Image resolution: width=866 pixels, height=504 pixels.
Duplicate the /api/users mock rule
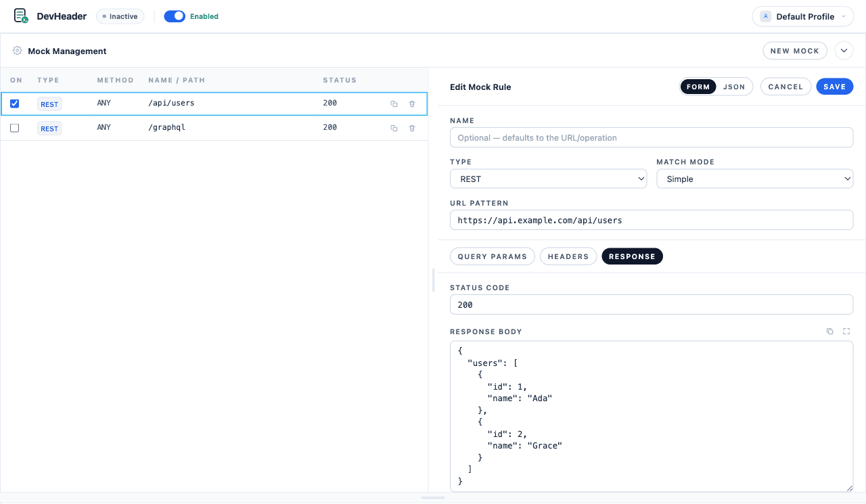point(394,104)
